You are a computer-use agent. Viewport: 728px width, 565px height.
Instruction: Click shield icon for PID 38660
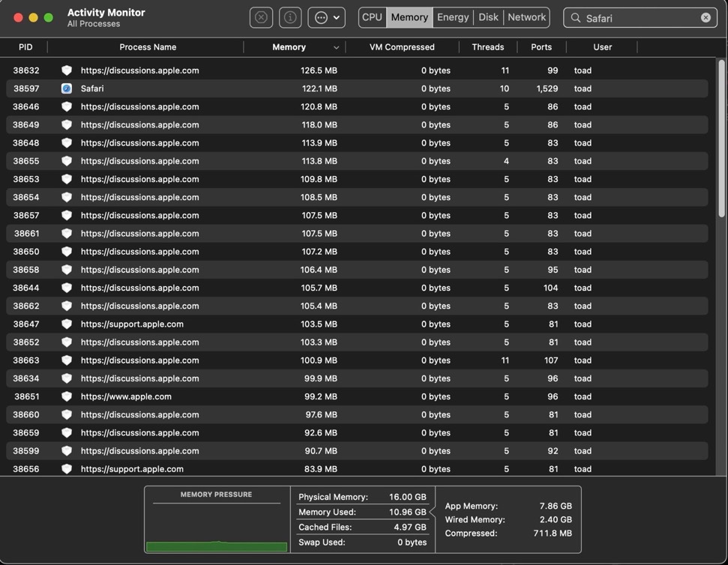click(x=67, y=414)
